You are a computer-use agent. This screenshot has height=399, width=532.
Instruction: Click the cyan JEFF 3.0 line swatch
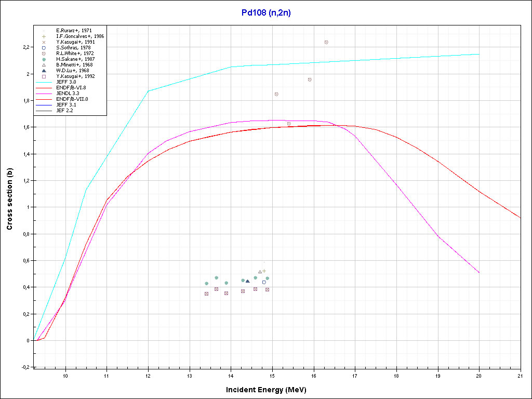click(x=44, y=82)
